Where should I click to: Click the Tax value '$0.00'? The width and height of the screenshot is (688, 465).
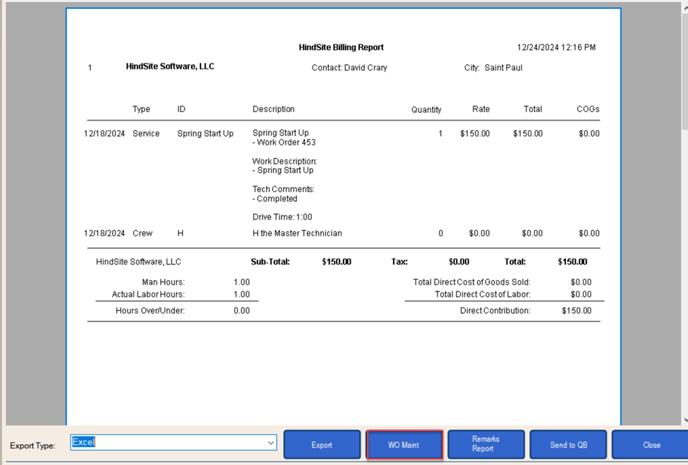(x=459, y=262)
